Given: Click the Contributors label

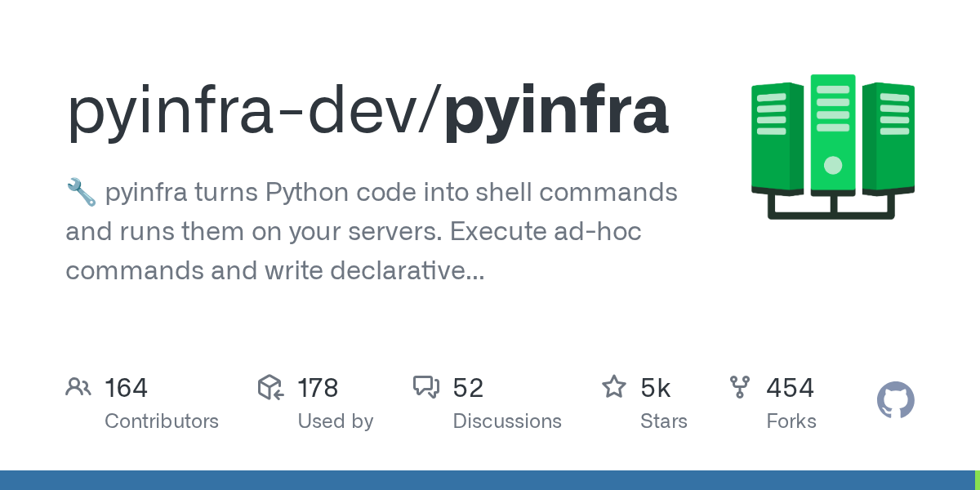Looking at the screenshot, I should 162,421.
